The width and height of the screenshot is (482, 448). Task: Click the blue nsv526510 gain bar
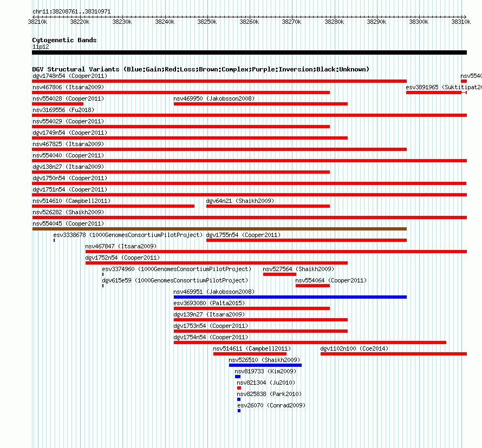point(265,365)
